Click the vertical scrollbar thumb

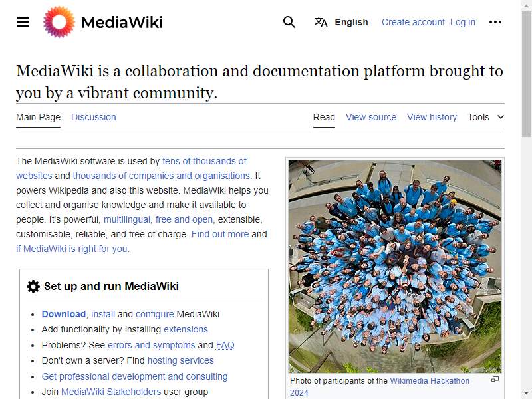[526, 74]
